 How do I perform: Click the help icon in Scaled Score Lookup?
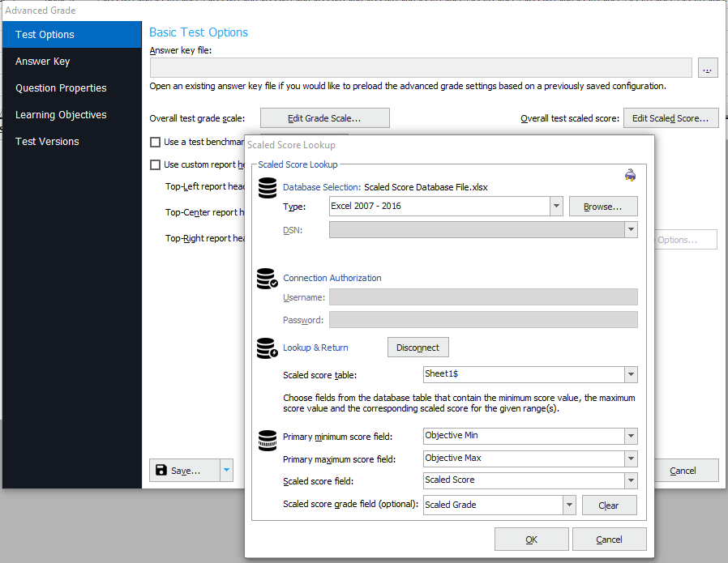(x=630, y=175)
